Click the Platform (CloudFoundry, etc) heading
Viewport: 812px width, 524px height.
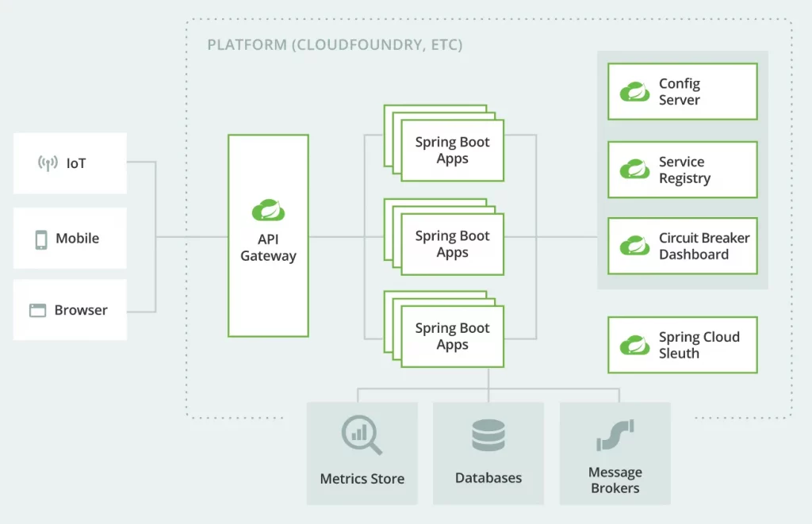(x=335, y=44)
